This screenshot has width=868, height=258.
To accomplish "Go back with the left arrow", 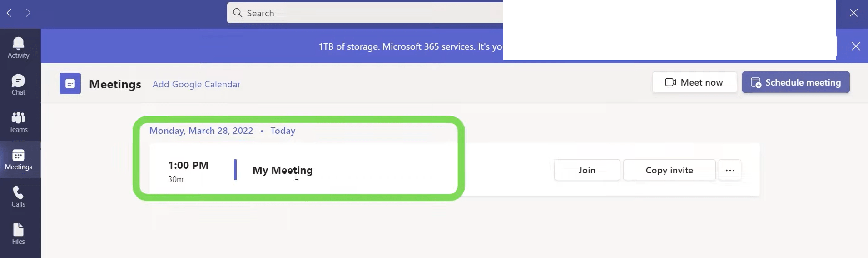I will [9, 13].
